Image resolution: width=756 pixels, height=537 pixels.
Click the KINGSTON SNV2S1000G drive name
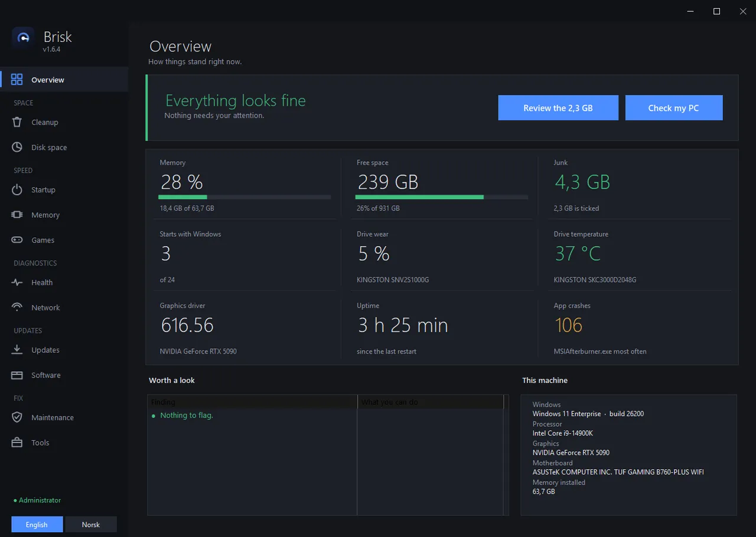[x=393, y=280]
